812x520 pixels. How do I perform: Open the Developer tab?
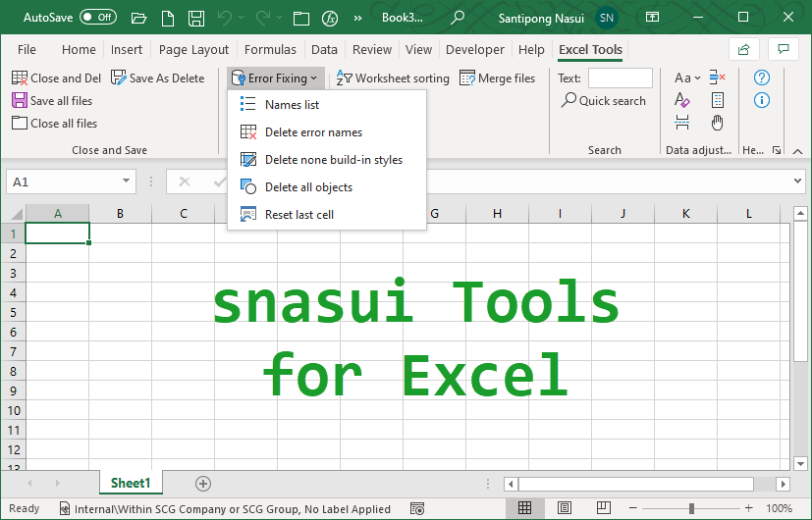[475, 50]
